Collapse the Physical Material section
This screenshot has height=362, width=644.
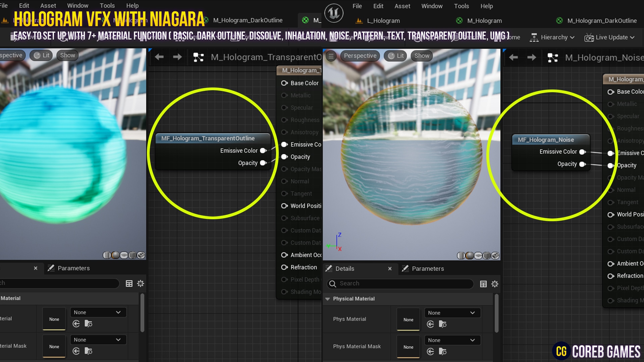[x=328, y=299]
